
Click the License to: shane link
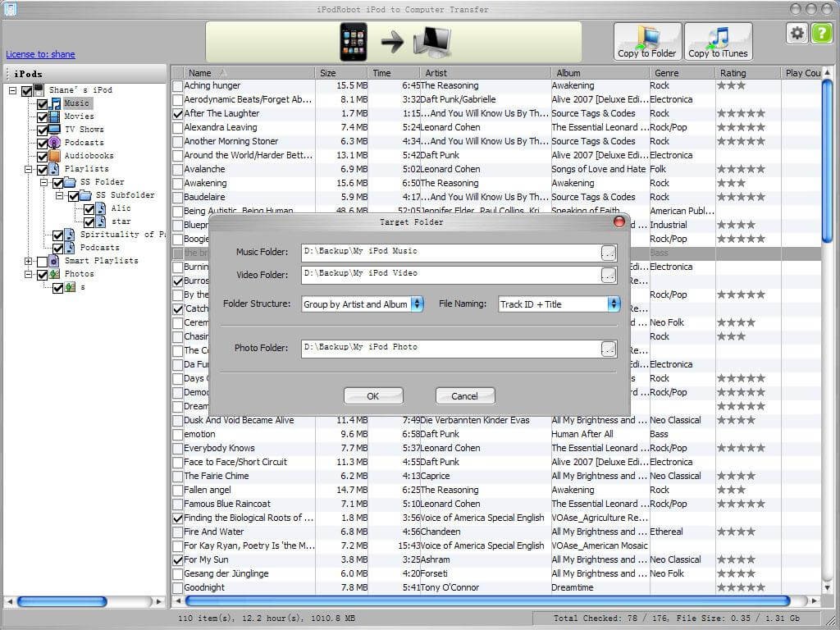point(40,55)
